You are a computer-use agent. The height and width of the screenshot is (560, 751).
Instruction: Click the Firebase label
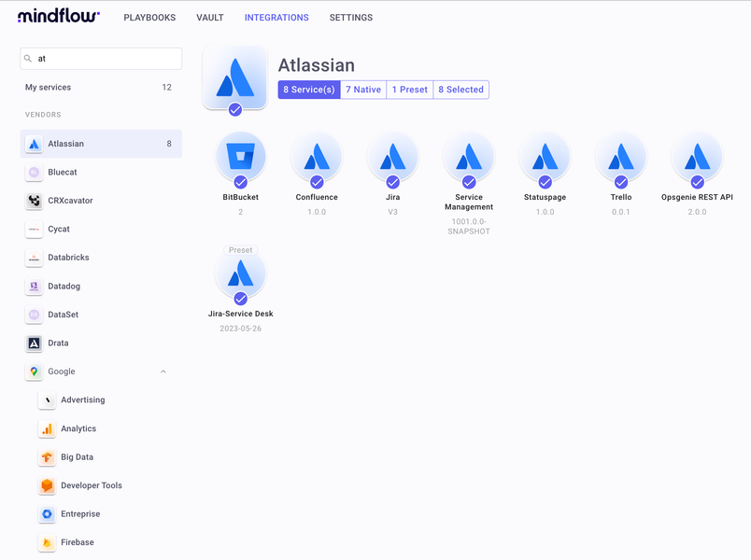tap(78, 542)
